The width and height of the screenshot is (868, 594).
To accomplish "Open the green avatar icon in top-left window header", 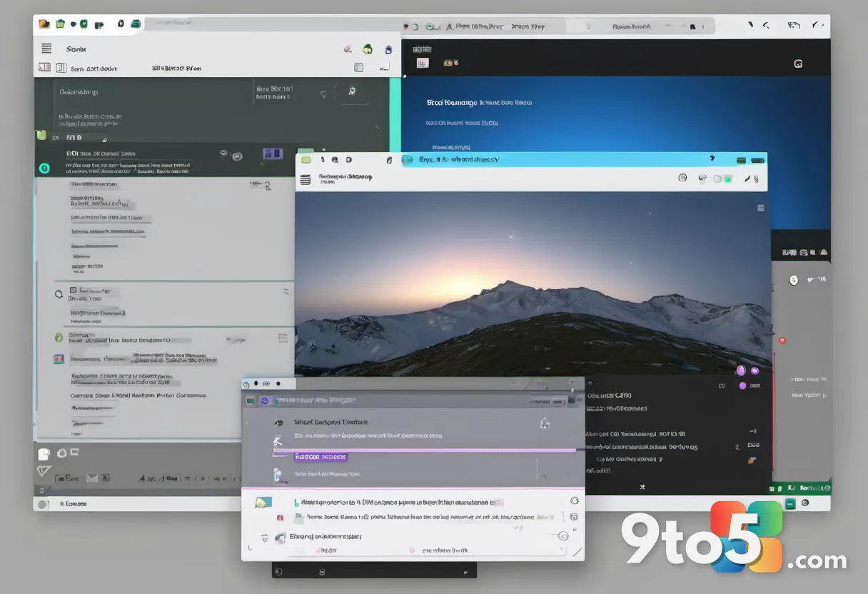I will click(368, 49).
